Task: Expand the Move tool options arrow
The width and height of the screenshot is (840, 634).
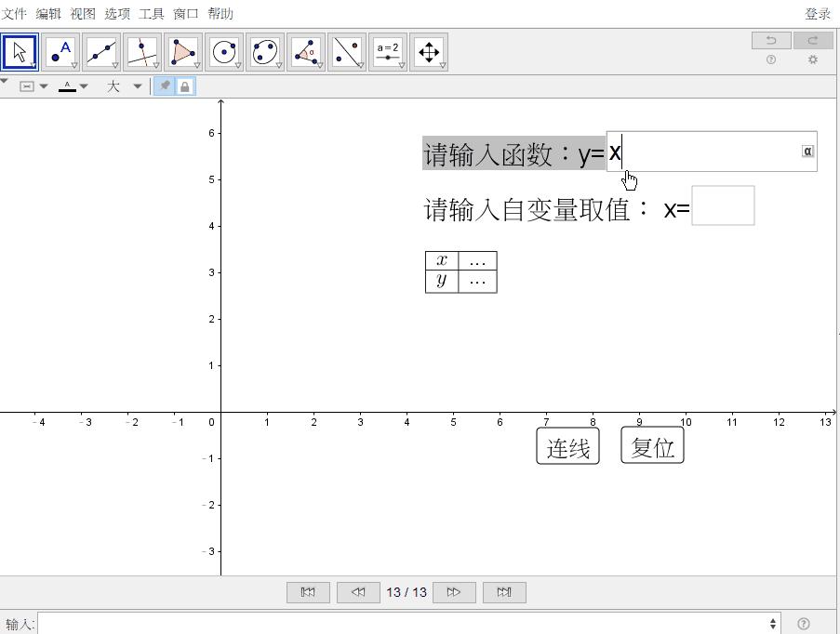Action: (33, 64)
